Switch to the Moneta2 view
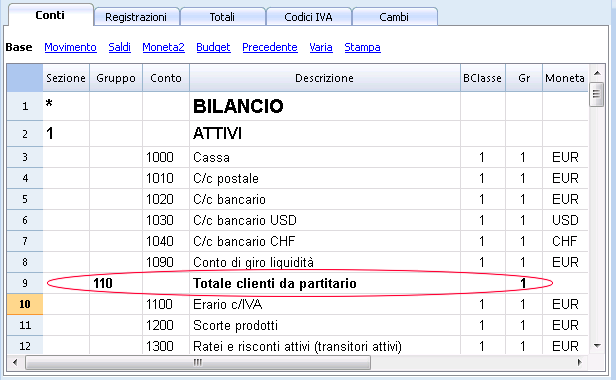Viewport: 616px width, 380px height. click(163, 47)
